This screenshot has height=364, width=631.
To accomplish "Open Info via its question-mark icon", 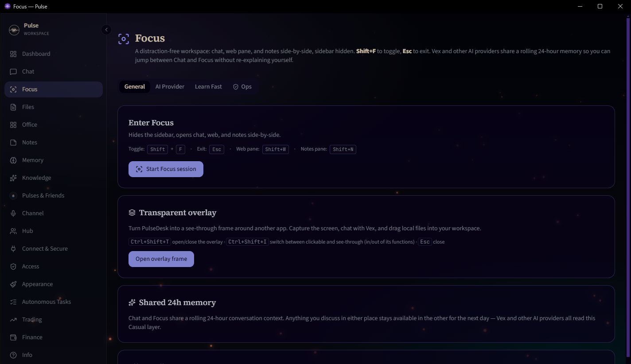I will (x=13, y=355).
